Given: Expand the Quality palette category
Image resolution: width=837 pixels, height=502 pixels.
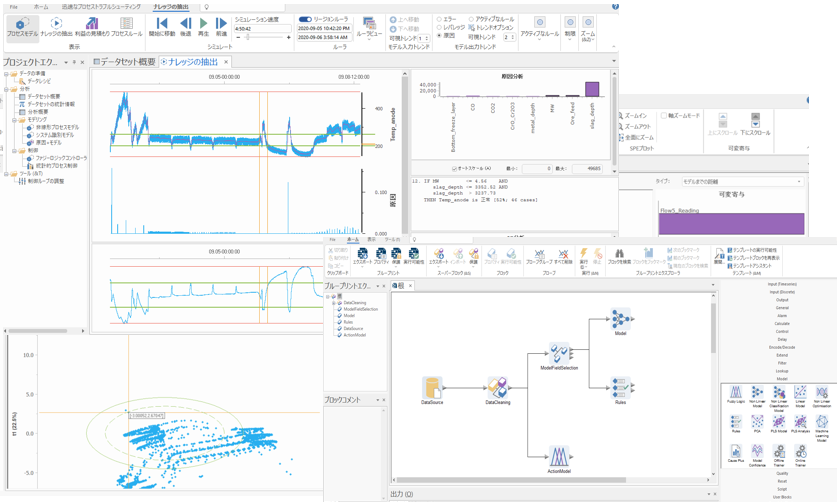Looking at the screenshot, I should pos(782,474).
